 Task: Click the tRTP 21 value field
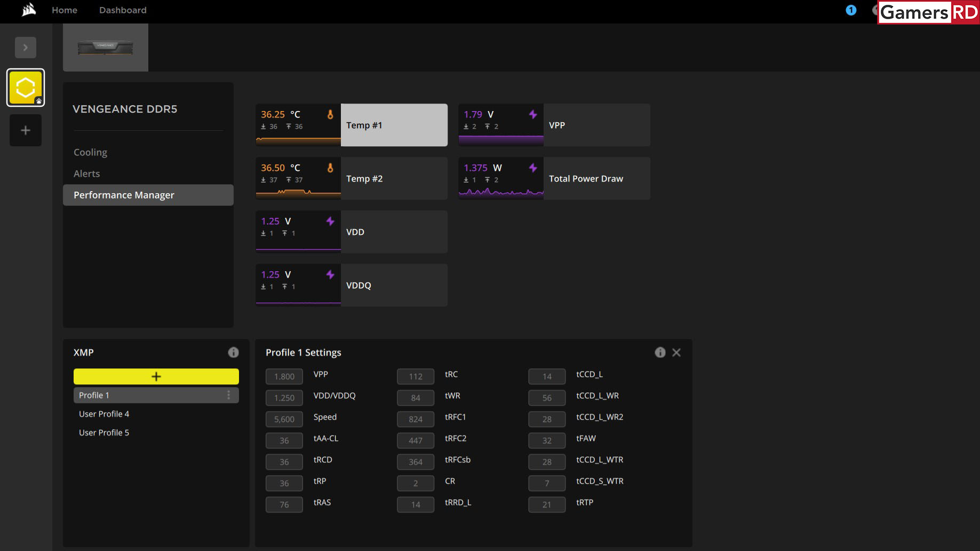pyautogui.click(x=547, y=505)
